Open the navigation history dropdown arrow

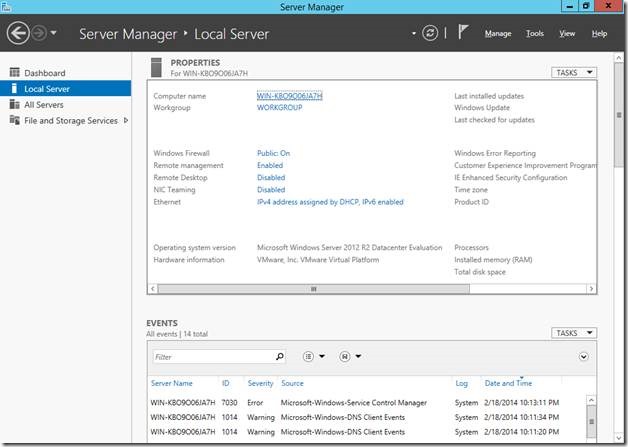click(53, 33)
